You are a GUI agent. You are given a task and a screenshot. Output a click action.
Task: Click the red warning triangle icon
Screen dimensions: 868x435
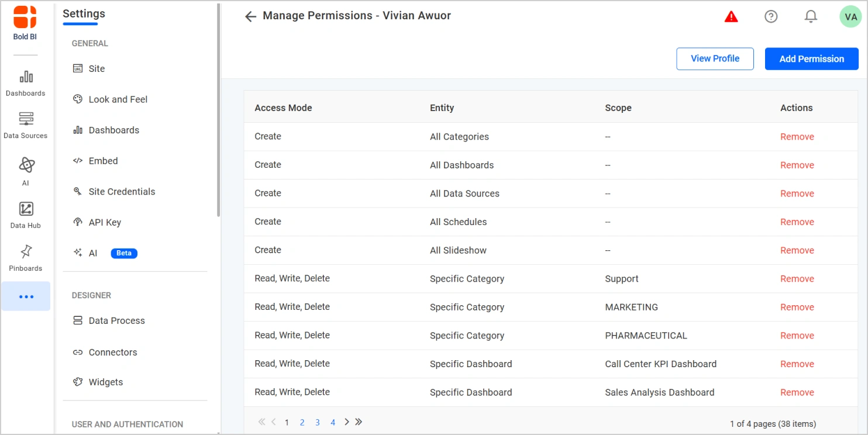coord(731,16)
